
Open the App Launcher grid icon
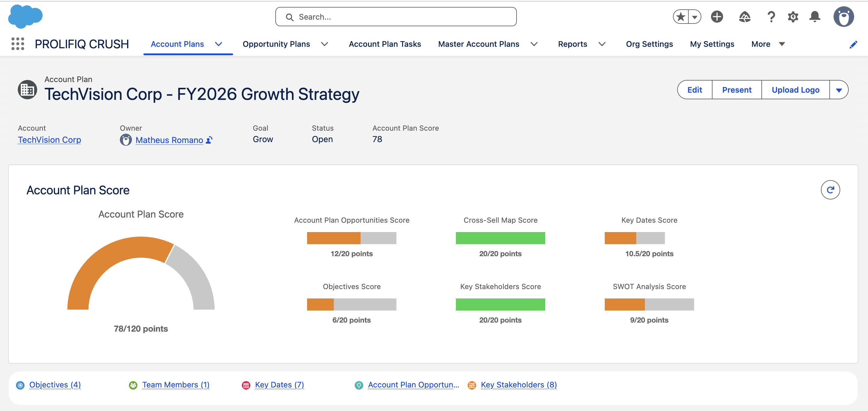18,44
